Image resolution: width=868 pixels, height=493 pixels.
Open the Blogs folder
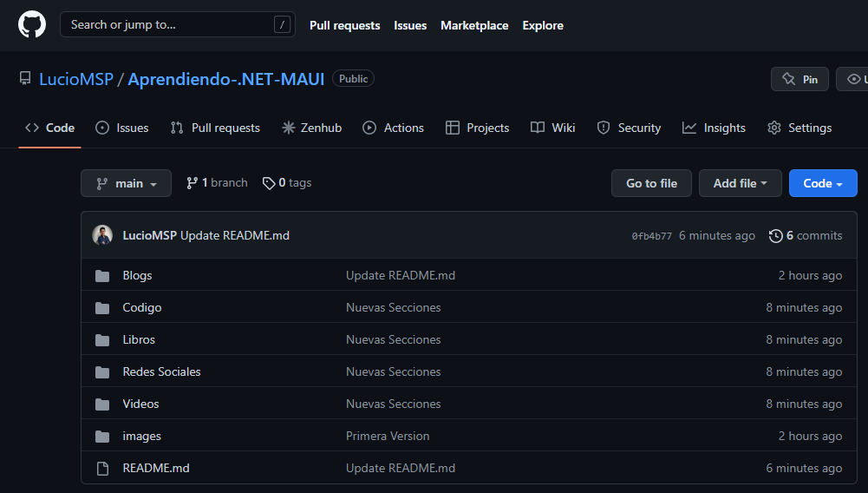[137, 276]
